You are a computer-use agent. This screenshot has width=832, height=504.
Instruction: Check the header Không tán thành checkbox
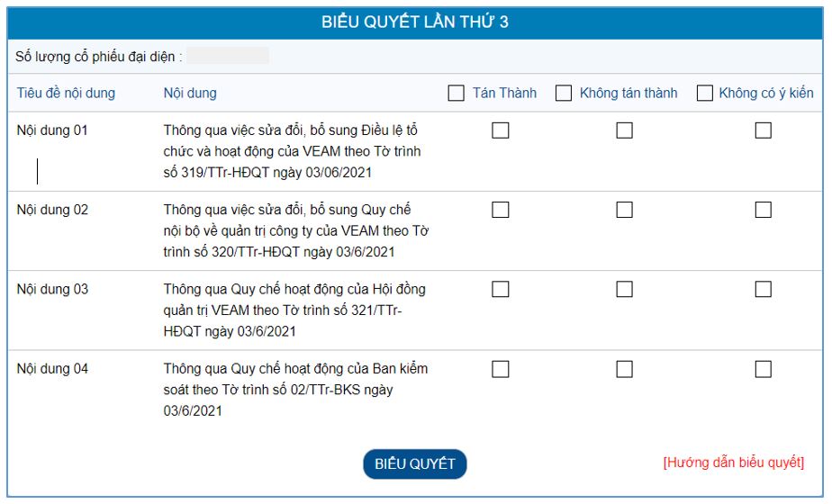[563, 93]
